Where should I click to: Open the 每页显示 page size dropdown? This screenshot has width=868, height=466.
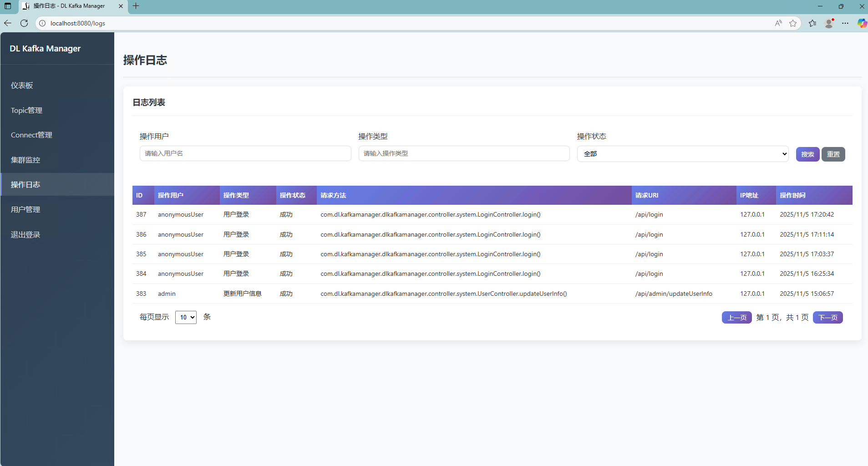(186, 317)
